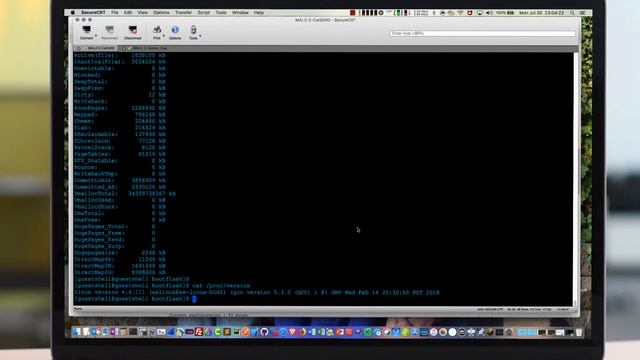The height and width of the screenshot is (360, 640).
Task: Click the 'cat /proc/version' command line
Action: [x=221, y=286]
